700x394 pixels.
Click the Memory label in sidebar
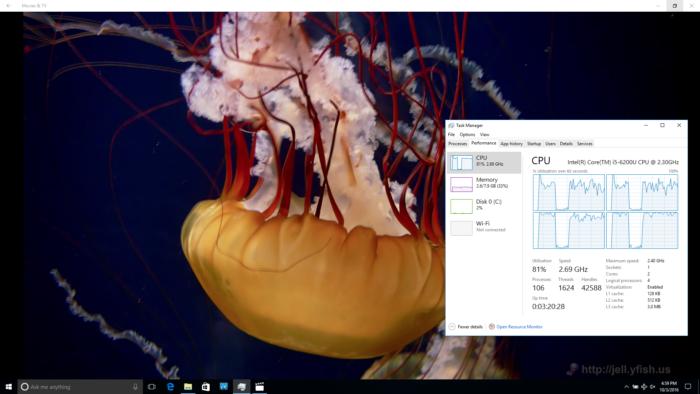tap(487, 179)
